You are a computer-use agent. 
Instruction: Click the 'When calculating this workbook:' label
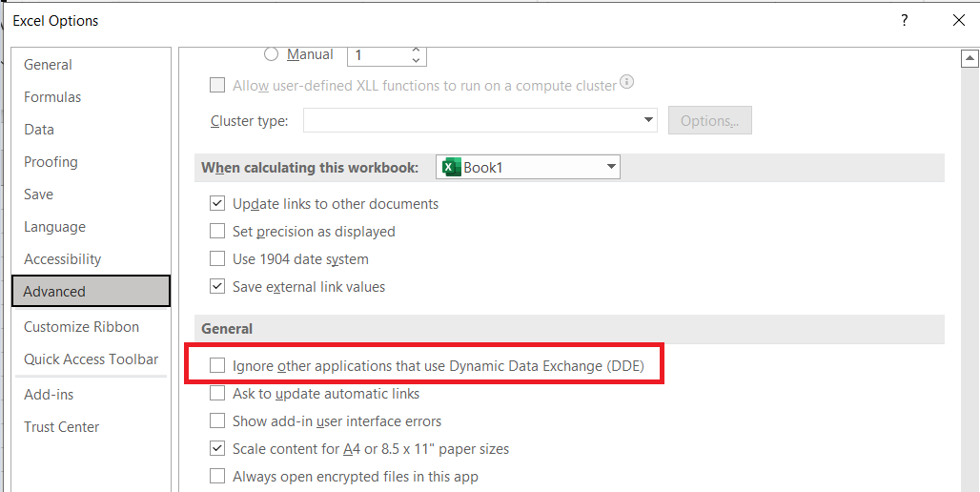(x=310, y=168)
